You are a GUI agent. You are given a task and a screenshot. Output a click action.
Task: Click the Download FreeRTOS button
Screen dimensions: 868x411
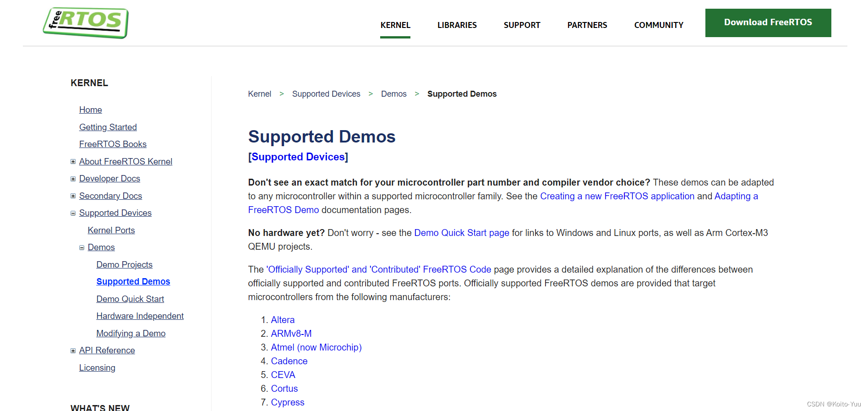(x=768, y=22)
